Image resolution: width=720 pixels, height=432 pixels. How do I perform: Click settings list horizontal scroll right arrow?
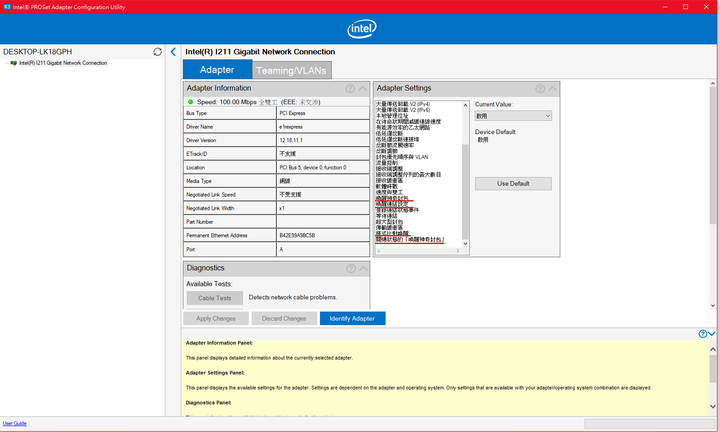(x=458, y=251)
